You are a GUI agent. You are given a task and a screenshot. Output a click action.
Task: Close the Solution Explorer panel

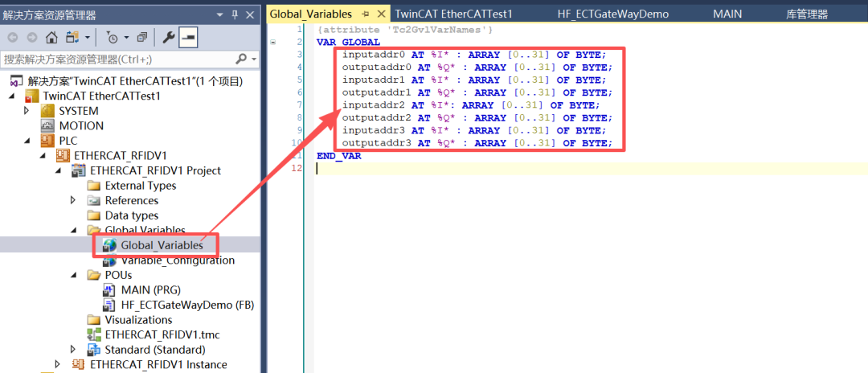pos(250,15)
